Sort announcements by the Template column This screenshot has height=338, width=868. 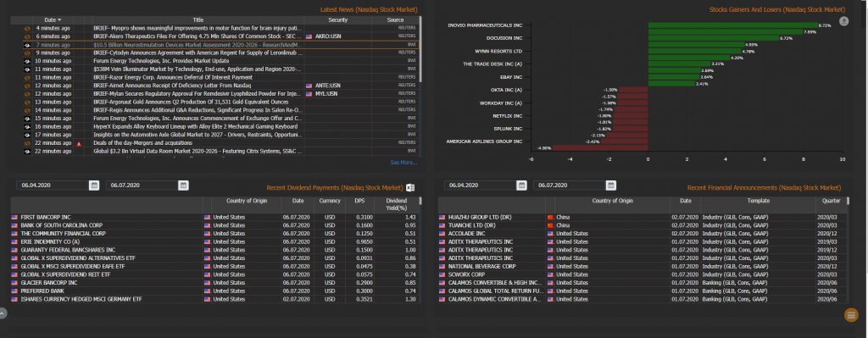[x=758, y=201]
